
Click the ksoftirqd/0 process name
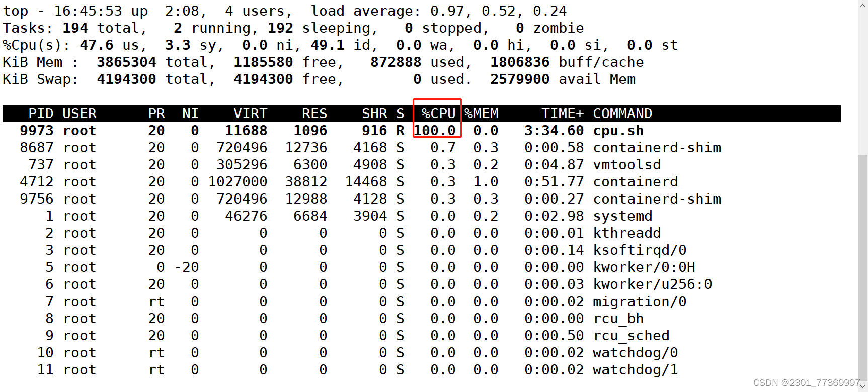tap(640, 250)
